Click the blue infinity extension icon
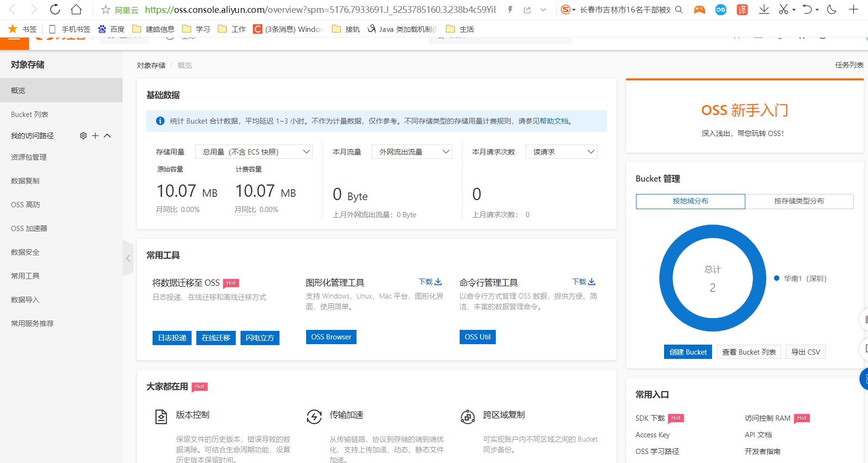The height and width of the screenshot is (463, 868). click(721, 10)
